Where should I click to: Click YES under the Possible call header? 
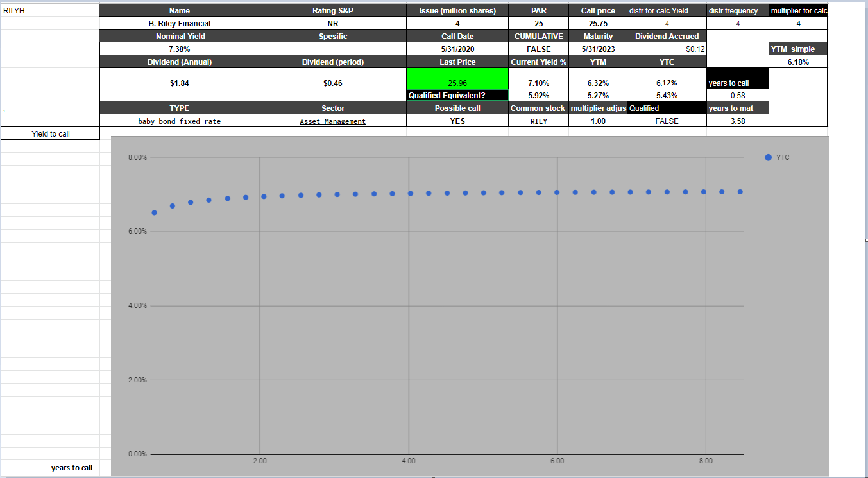click(x=457, y=121)
